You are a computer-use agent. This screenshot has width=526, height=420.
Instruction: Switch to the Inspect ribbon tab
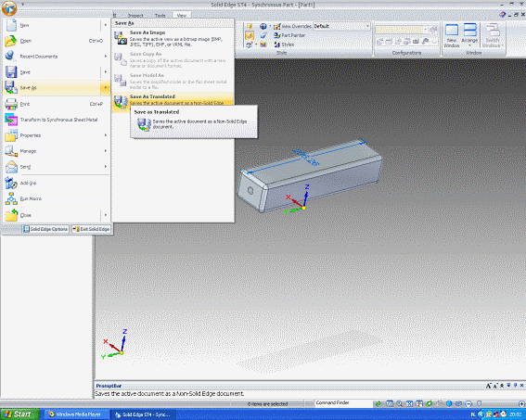coord(135,16)
